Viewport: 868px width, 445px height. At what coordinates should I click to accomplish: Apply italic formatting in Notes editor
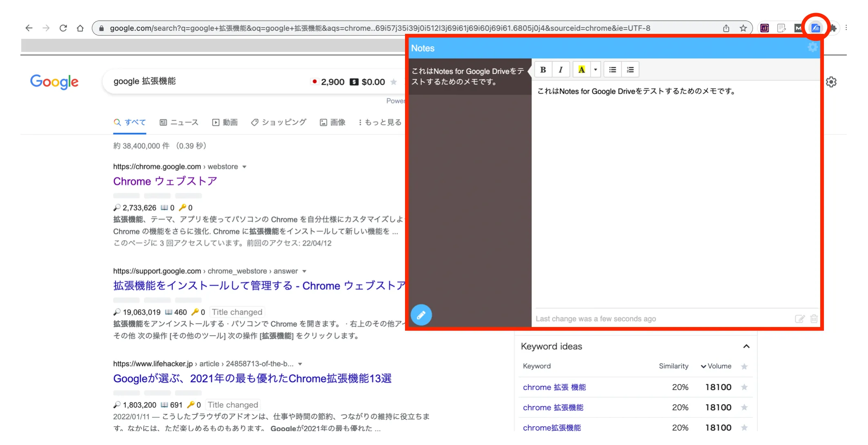tap(561, 70)
